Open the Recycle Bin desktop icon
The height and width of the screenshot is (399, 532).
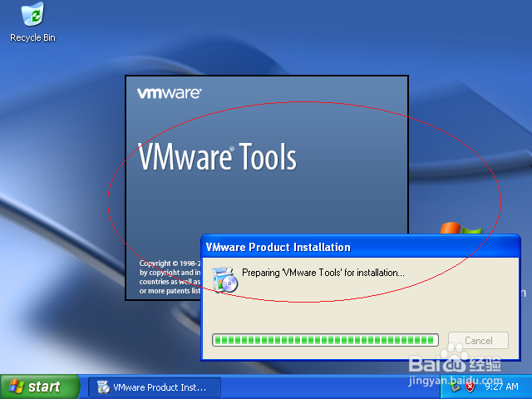32,22
